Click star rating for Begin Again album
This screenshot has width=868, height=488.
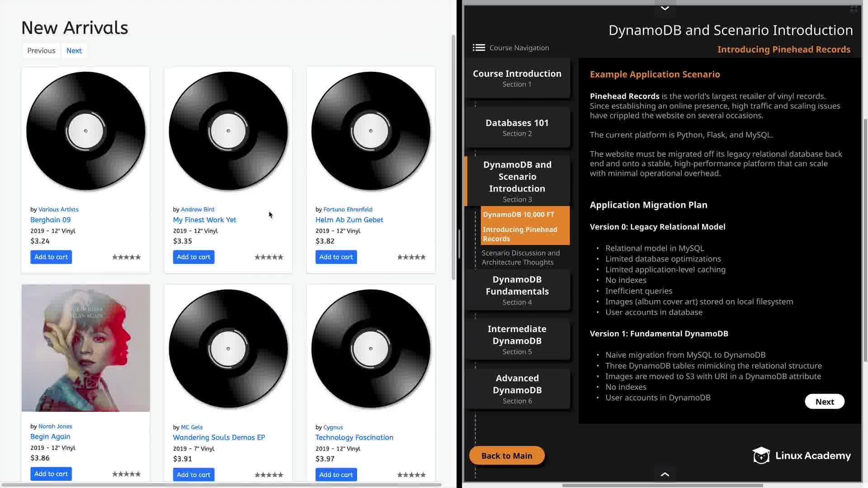126,474
